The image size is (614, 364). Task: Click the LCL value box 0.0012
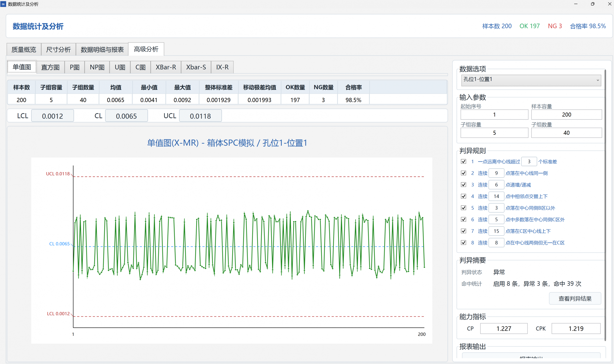pyautogui.click(x=53, y=116)
